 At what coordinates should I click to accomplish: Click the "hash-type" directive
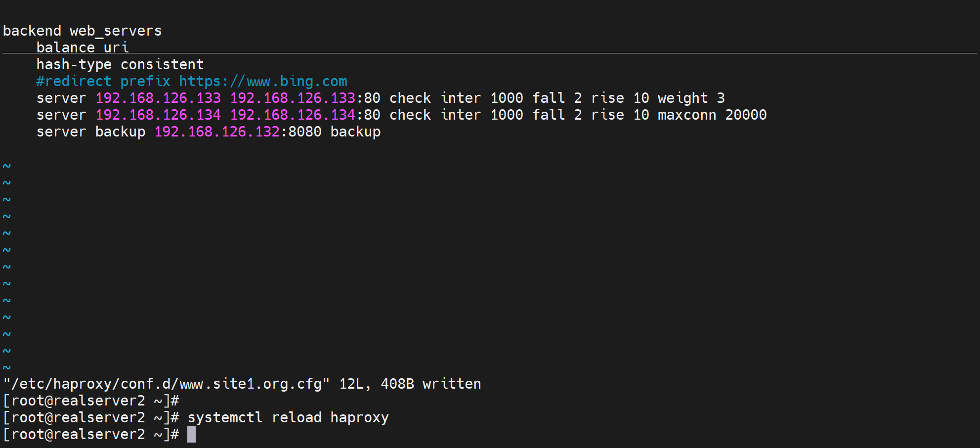pos(74,64)
